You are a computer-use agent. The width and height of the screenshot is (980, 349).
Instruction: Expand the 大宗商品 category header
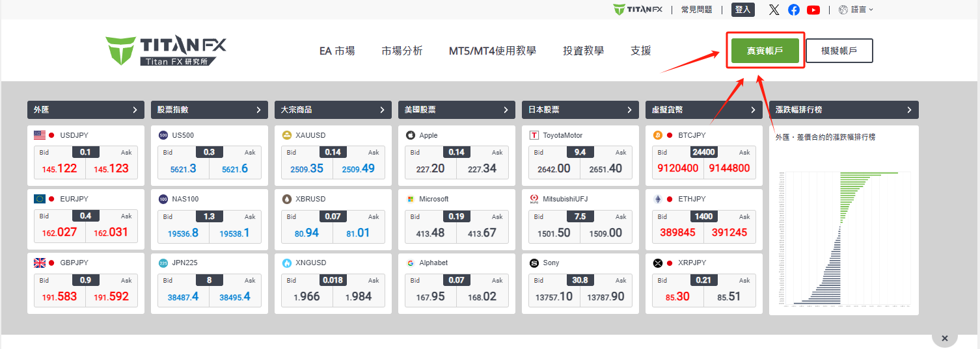(333, 110)
